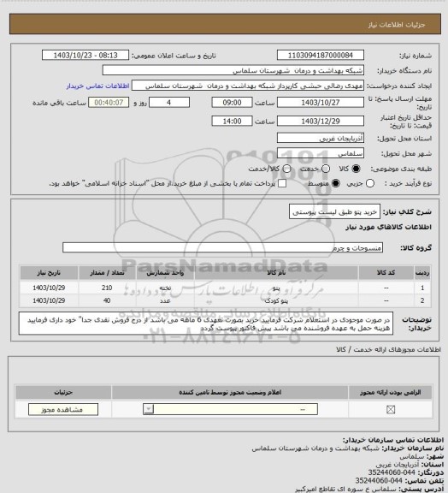Click the response deadline time 09:00
The image size is (448, 493).
tap(232, 103)
